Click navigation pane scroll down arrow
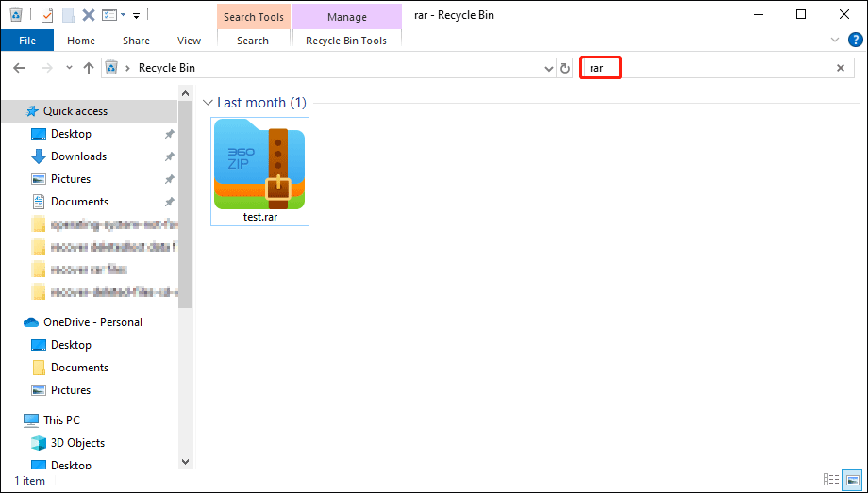 pos(186,461)
